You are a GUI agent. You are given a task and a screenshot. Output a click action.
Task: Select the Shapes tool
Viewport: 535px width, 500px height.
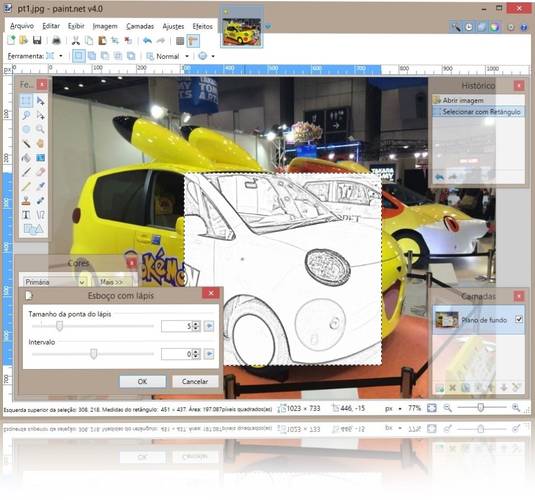coord(33,229)
